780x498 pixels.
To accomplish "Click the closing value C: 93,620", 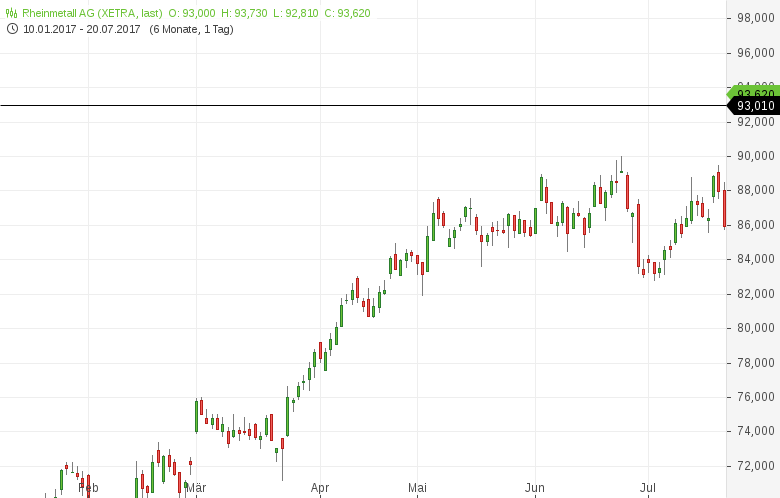I will point(347,13).
